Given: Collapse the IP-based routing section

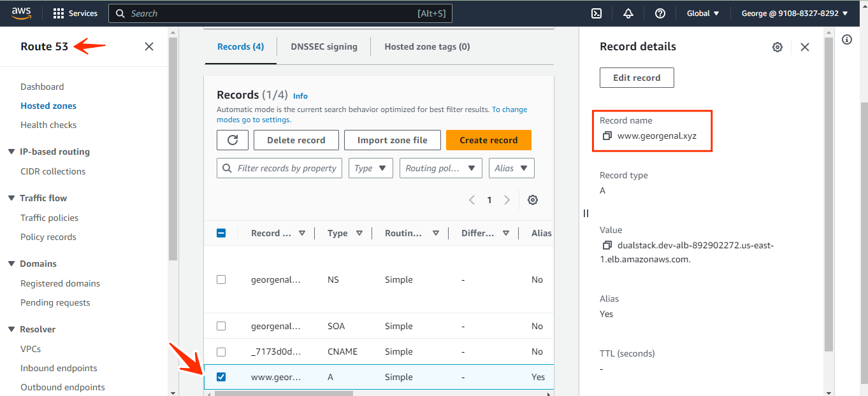Looking at the screenshot, I should 11,152.
